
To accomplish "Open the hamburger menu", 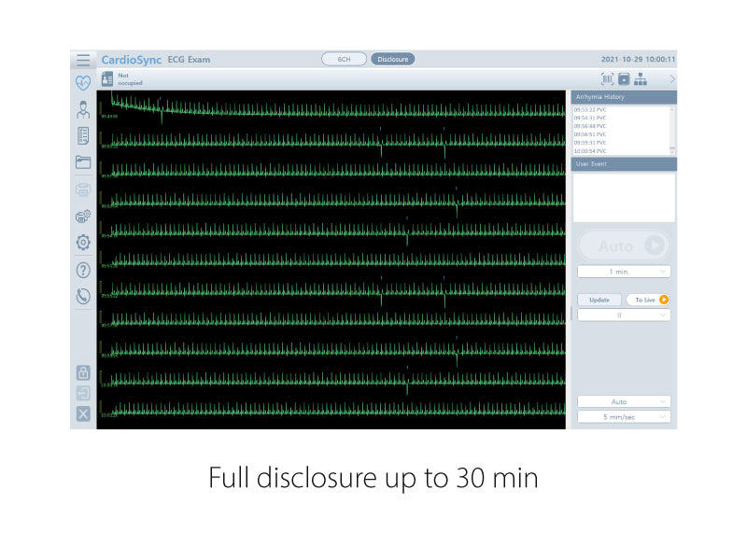I will (x=83, y=60).
